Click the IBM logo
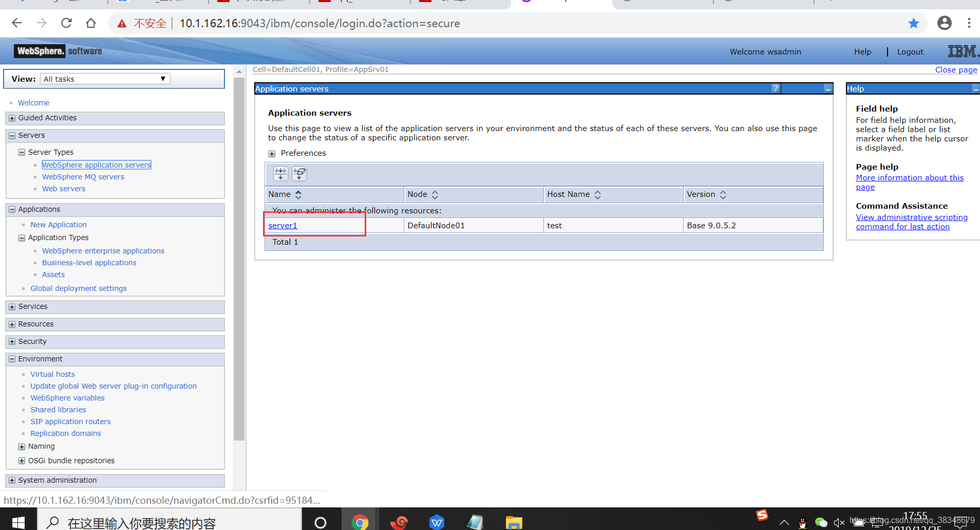Image resolution: width=980 pixels, height=530 pixels. pos(963,51)
